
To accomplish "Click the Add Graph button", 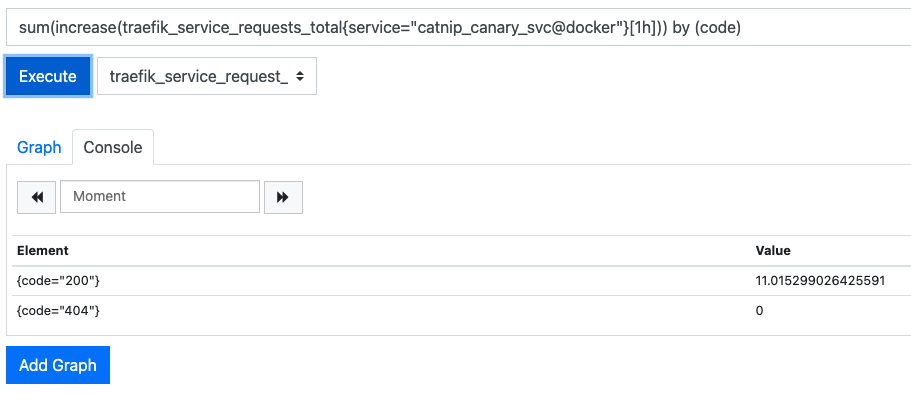I will pyautogui.click(x=58, y=365).
